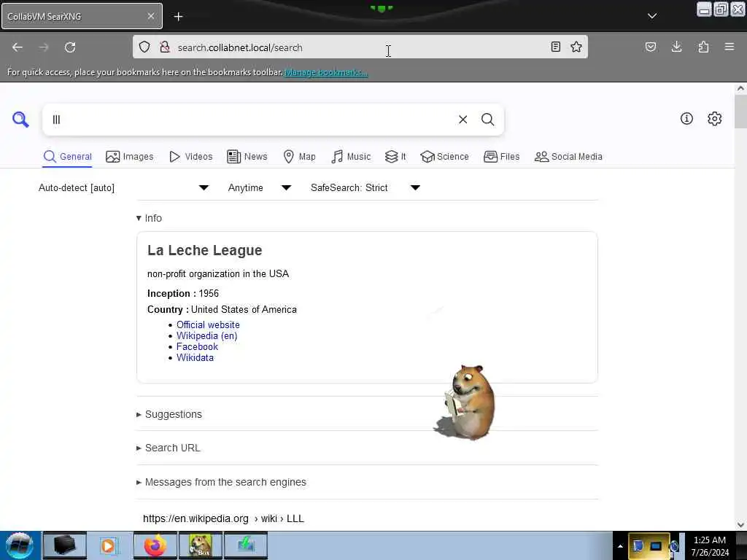Clear the search query with X
This screenshot has height=560, width=747.
(462, 120)
